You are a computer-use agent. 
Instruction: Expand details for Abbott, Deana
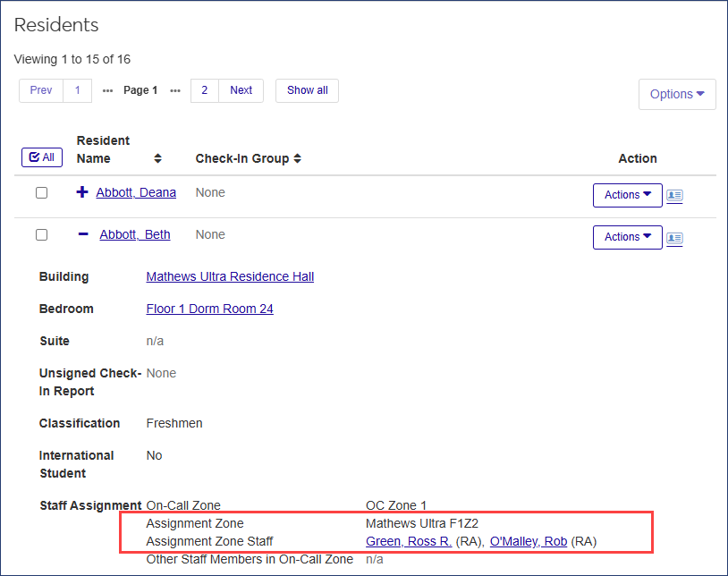click(82, 191)
